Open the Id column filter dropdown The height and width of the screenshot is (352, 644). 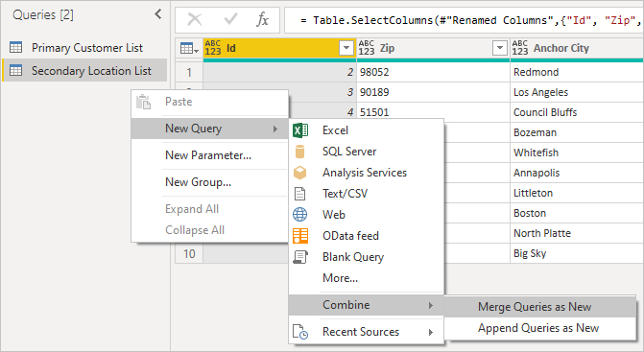coord(346,48)
